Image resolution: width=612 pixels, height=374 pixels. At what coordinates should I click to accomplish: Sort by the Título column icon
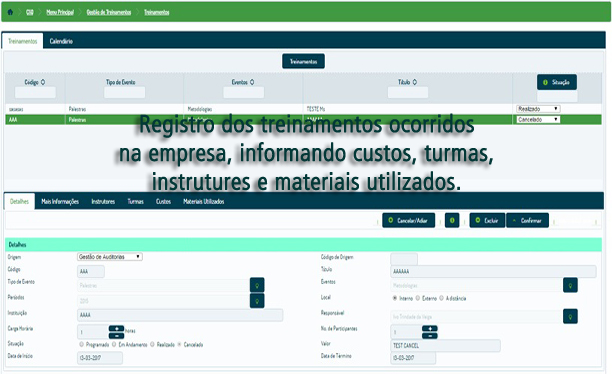pos(415,82)
